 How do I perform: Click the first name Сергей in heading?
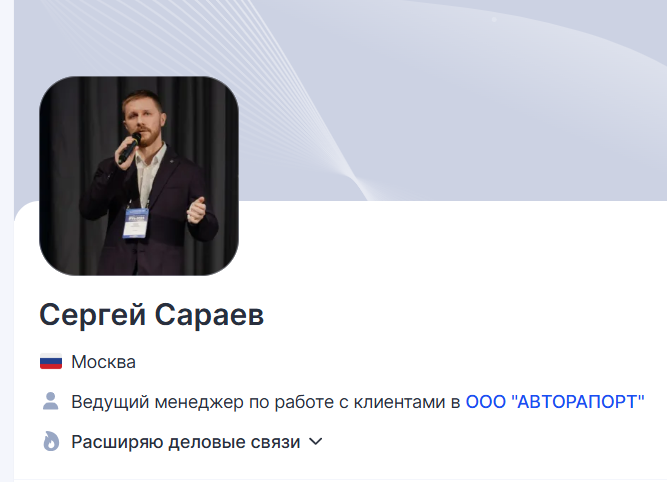click(92, 315)
